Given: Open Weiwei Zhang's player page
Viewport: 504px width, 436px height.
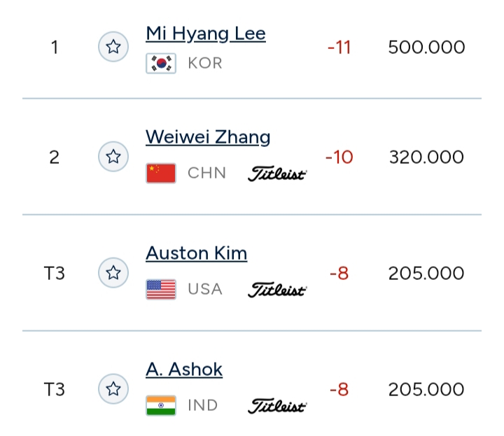Looking at the screenshot, I should [208, 136].
